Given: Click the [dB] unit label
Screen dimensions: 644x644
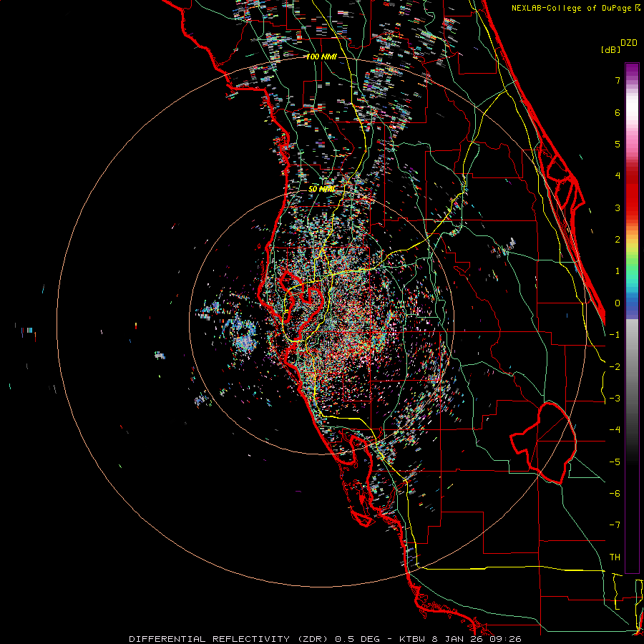Looking at the screenshot, I should pos(610,49).
